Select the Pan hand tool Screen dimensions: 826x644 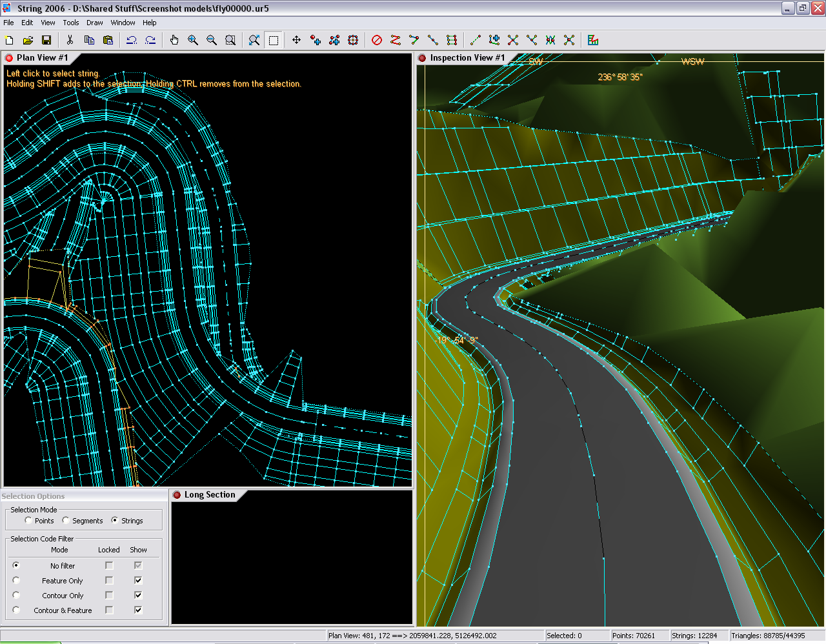pos(174,40)
